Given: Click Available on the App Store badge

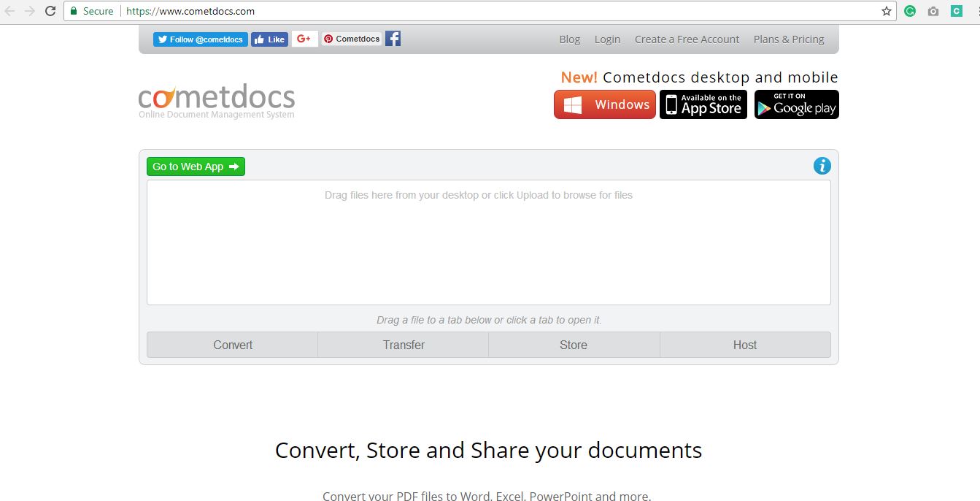Looking at the screenshot, I should coord(703,104).
